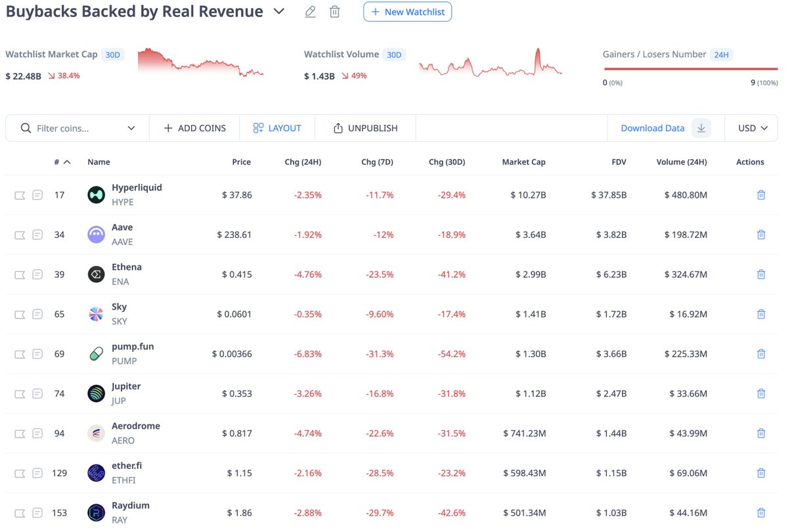Click the Ethena coin logo
Image resolution: width=788 pixels, height=532 pixels.
[96, 275]
